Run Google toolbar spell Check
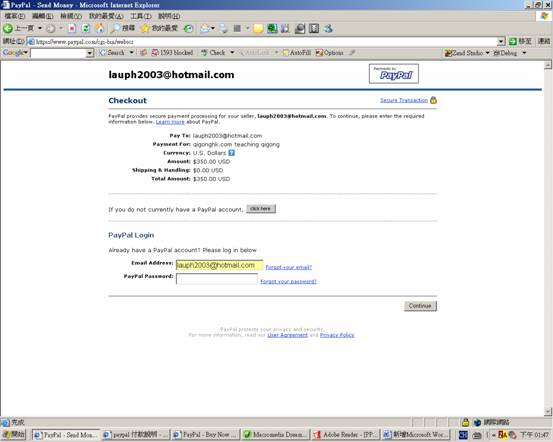The image size is (553, 442). (213, 53)
